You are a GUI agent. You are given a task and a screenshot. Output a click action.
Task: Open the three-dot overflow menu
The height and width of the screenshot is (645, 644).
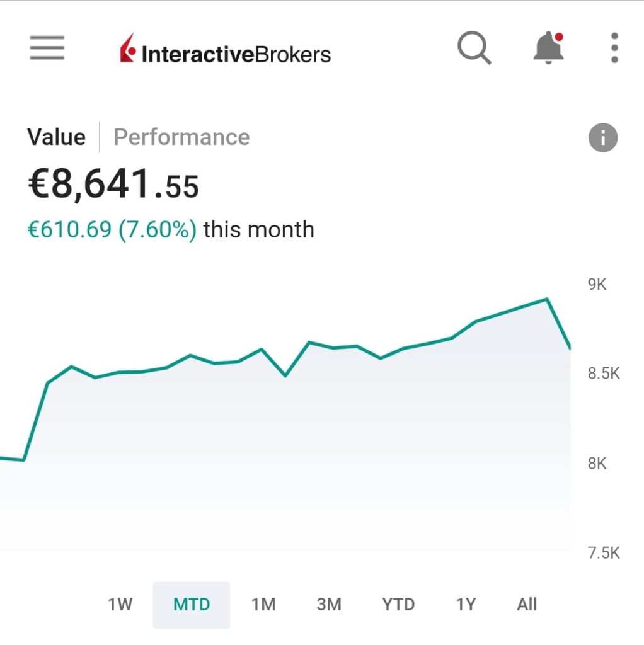click(x=614, y=48)
